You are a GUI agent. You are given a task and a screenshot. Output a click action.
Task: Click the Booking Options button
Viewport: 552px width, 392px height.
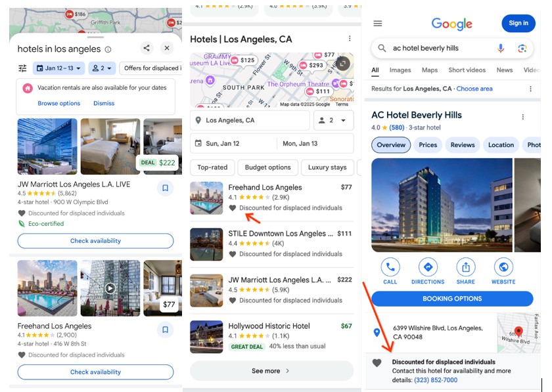[452, 299]
